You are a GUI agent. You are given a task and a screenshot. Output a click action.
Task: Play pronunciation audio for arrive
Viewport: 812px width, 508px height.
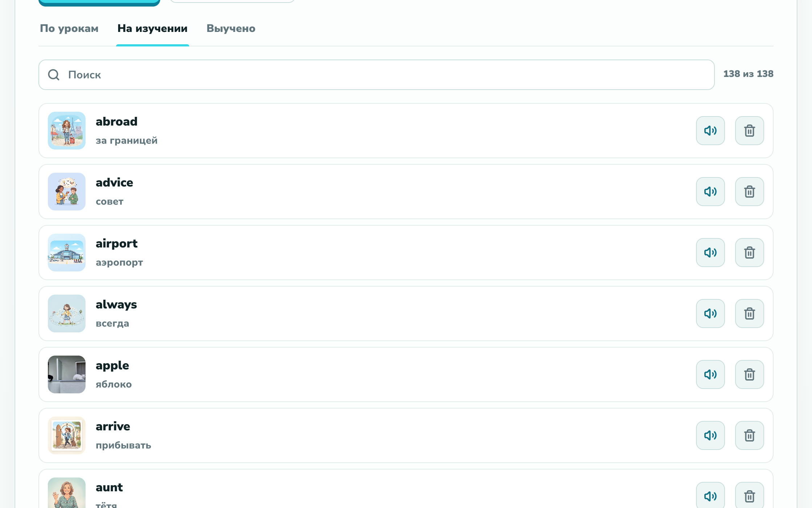tap(710, 435)
